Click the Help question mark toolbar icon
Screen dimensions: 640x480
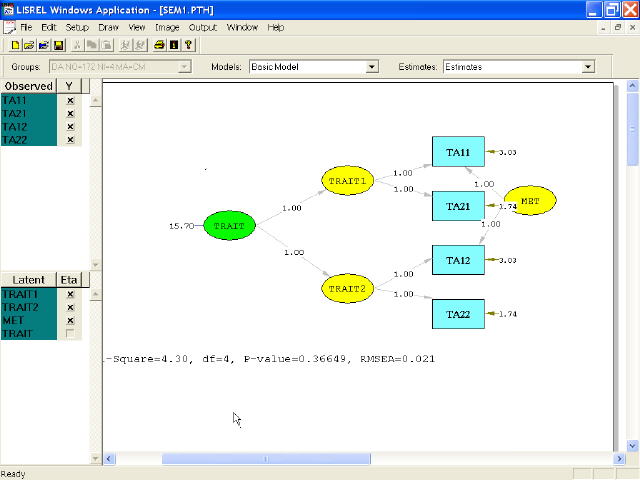187,45
